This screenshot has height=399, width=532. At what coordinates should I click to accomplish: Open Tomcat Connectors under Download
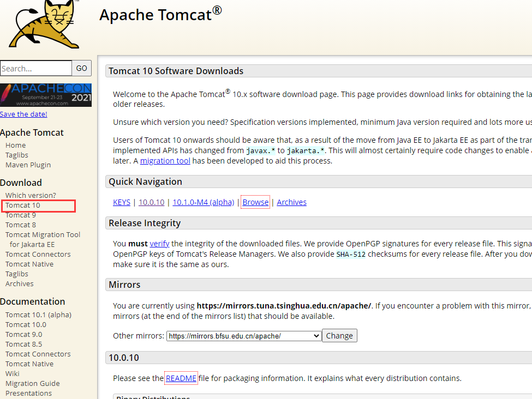point(38,254)
